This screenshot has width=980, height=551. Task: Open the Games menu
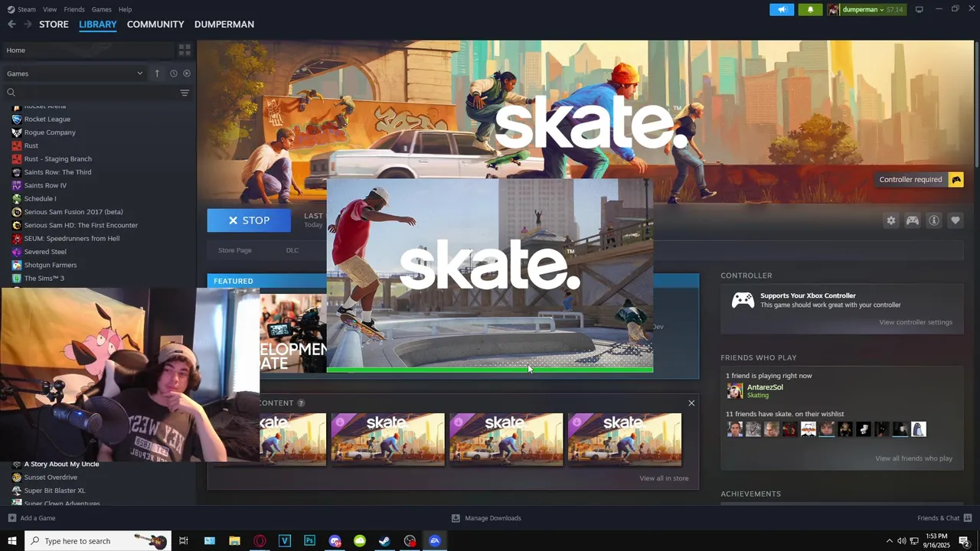(x=102, y=9)
